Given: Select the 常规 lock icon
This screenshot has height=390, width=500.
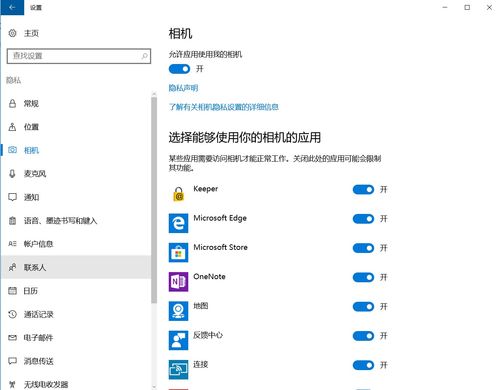Looking at the screenshot, I should click(x=12, y=104).
